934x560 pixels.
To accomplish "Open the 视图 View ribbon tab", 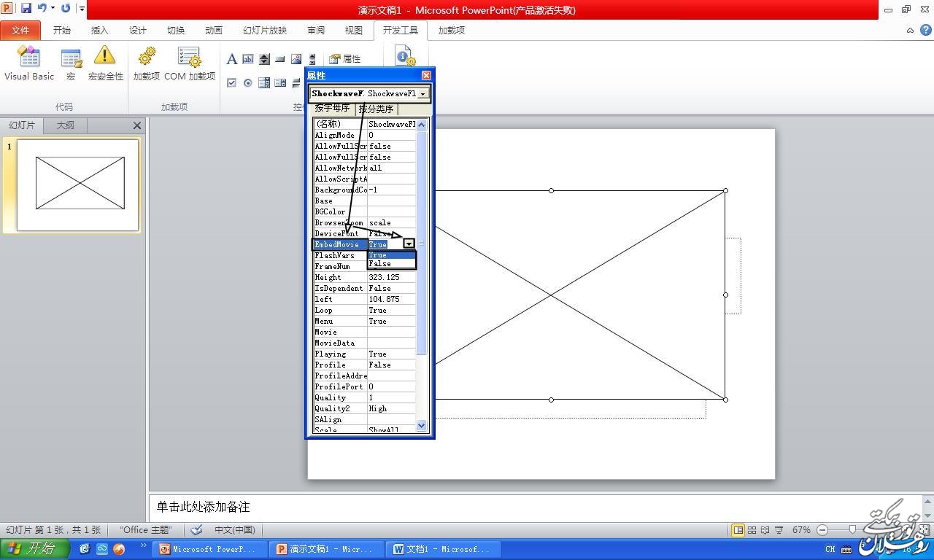I will [x=354, y=30].
